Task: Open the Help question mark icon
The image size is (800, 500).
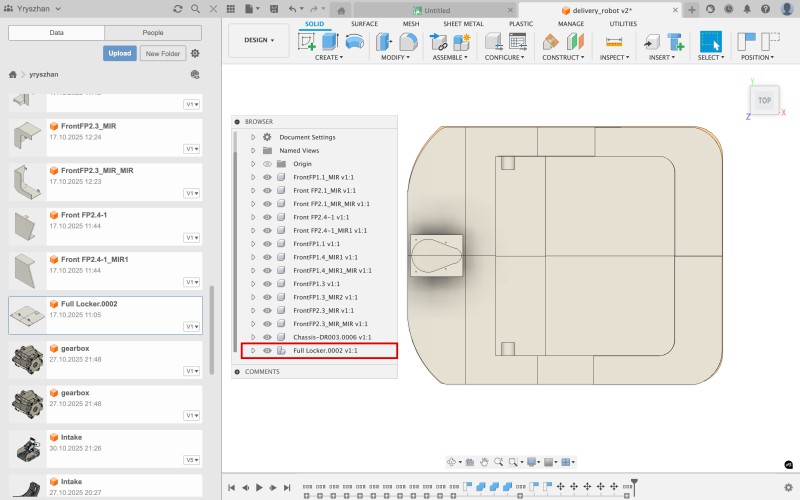Action: click(x=765, y=9)
